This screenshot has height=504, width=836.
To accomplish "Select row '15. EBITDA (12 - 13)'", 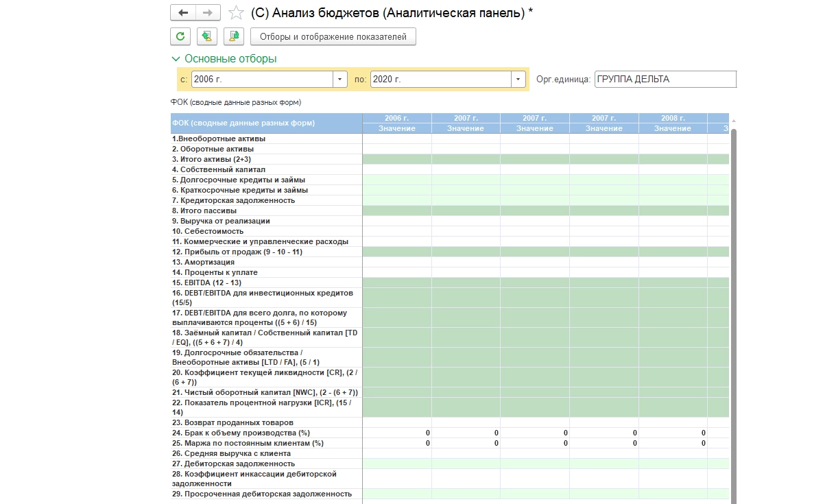I will 206,283.
